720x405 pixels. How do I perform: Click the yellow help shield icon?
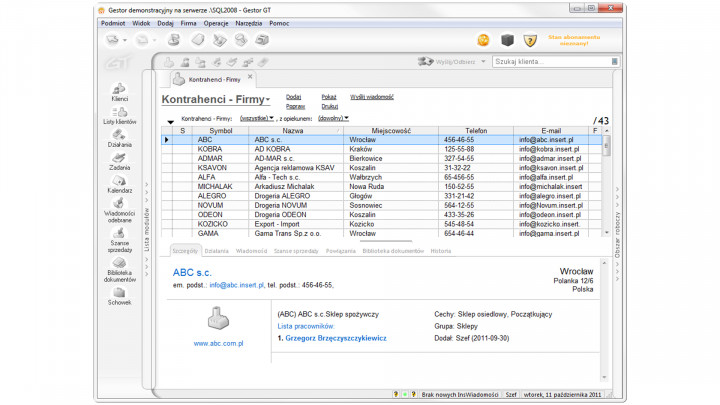tap(531, 40)
